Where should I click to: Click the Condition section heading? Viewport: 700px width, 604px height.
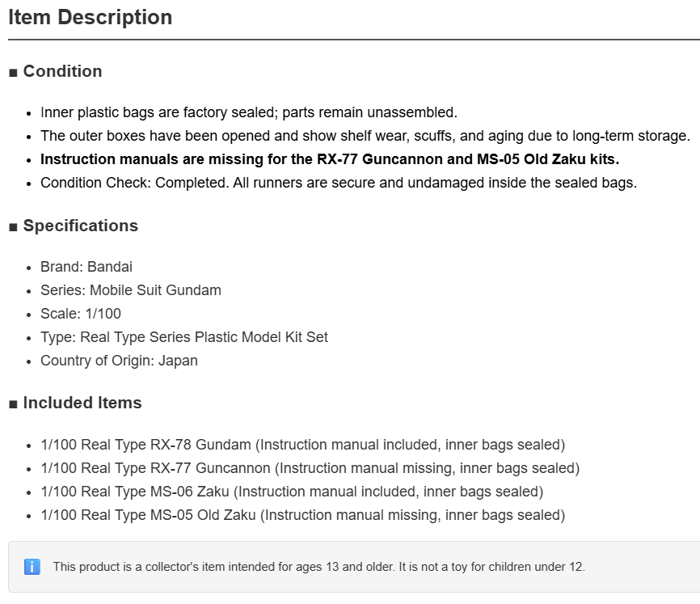pyautogui.click(x=62, y=71)
